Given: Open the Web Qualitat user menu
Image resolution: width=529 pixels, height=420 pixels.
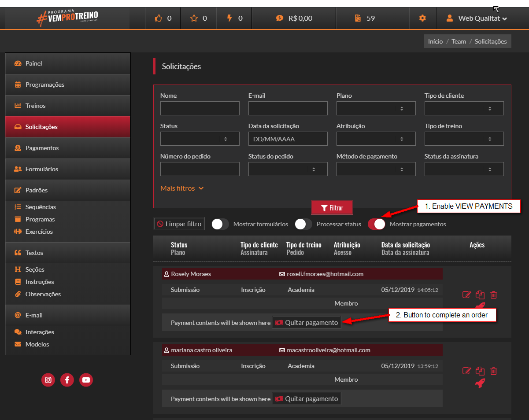Looking at the screenshot, I should pyautogui.click(x=477, y=18).
